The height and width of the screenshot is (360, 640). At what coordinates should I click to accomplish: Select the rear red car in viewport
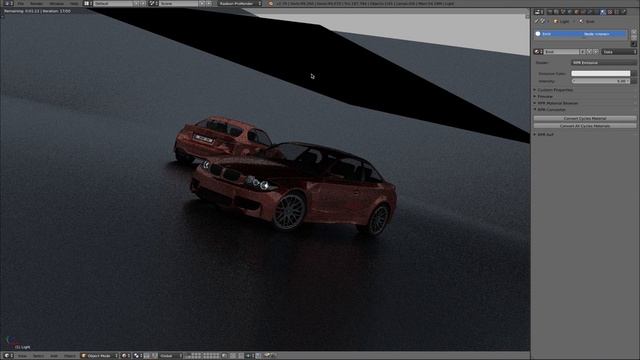click(x=222, y=139)
